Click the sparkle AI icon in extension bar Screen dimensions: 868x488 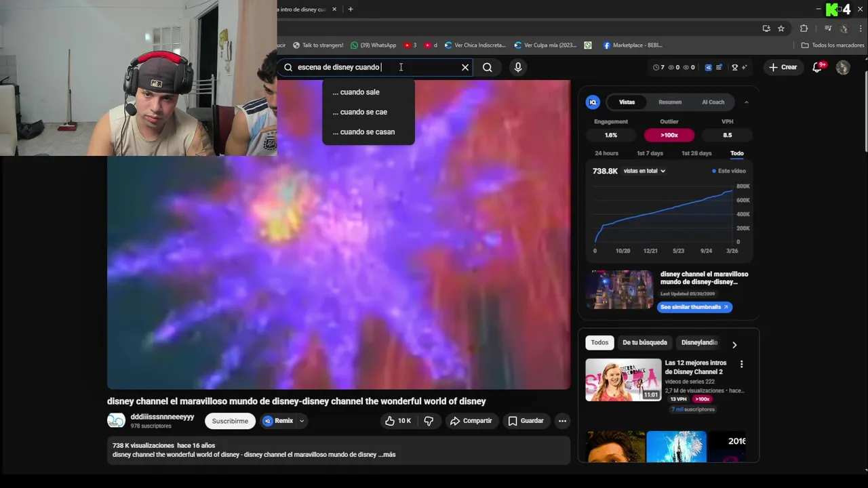pyautogui.click(x=744, y=67)
